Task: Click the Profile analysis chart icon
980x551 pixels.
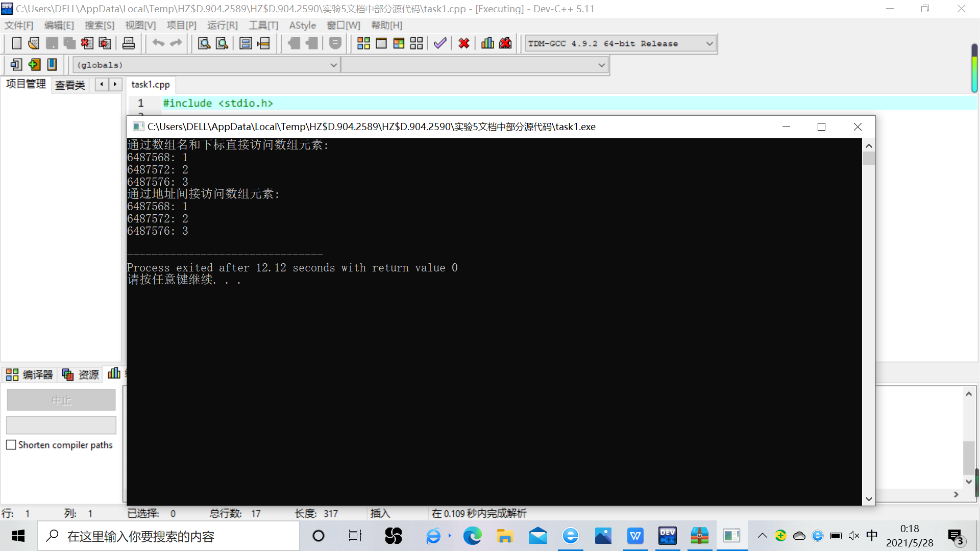Action: [487, 43]
